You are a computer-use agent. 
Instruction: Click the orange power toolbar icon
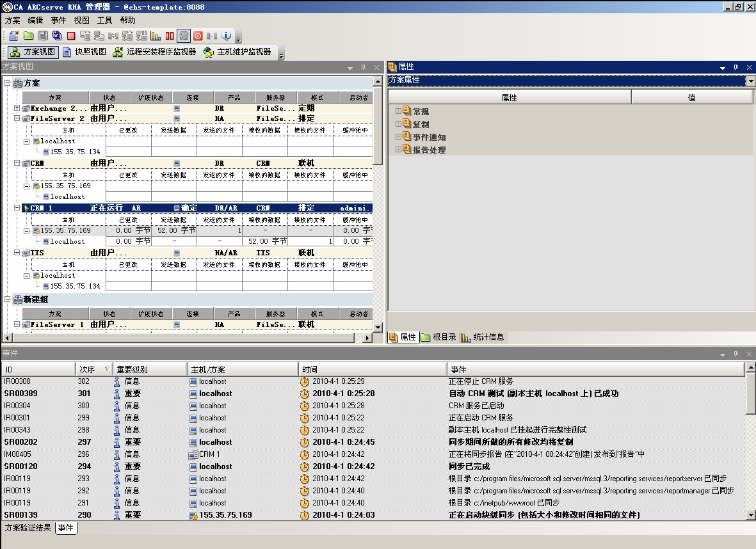198,36
